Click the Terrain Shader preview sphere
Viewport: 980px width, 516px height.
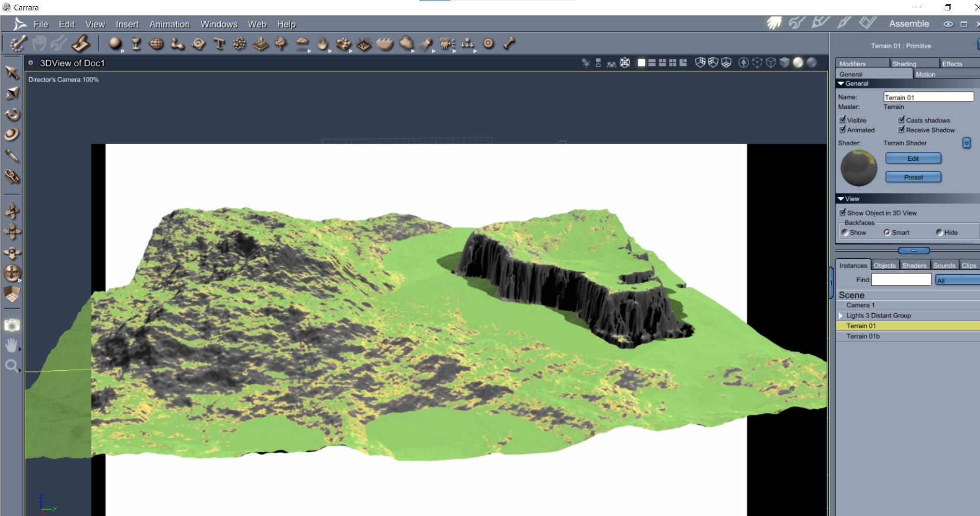pos(859,168)
